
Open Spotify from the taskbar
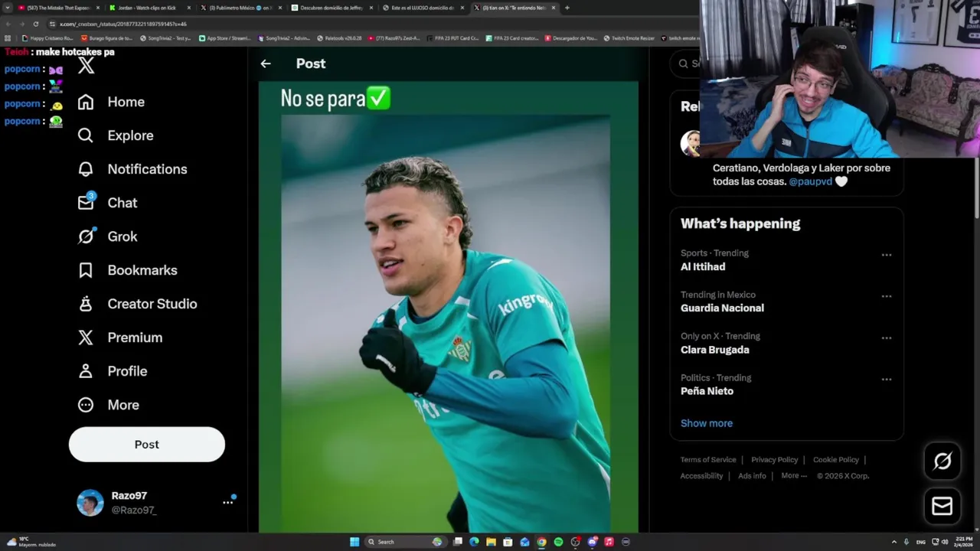click(x=558, y=542)
